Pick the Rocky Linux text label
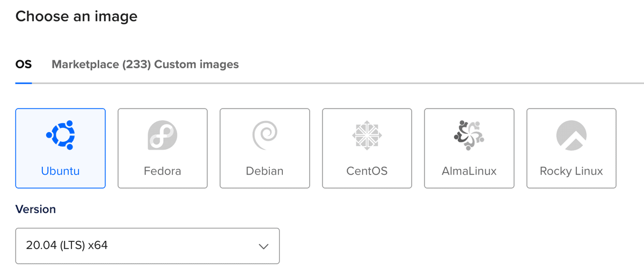 tap(572, 171)
